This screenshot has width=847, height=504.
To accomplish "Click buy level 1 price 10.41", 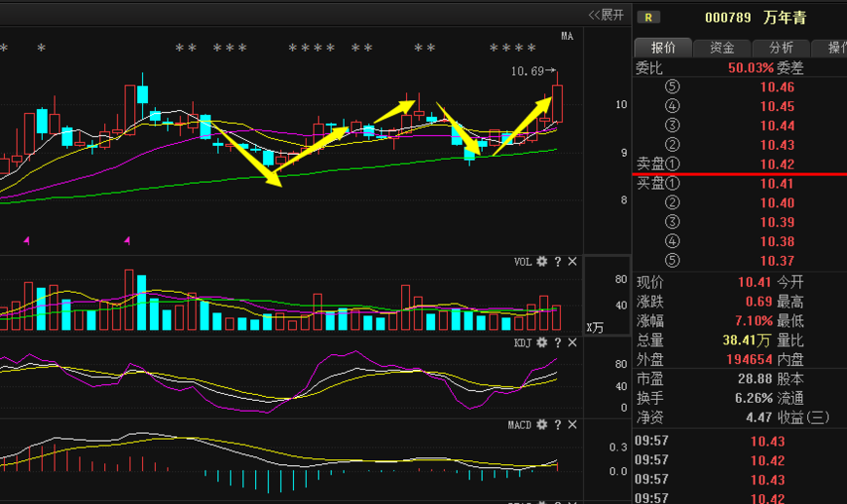I will tap(777, 184).
